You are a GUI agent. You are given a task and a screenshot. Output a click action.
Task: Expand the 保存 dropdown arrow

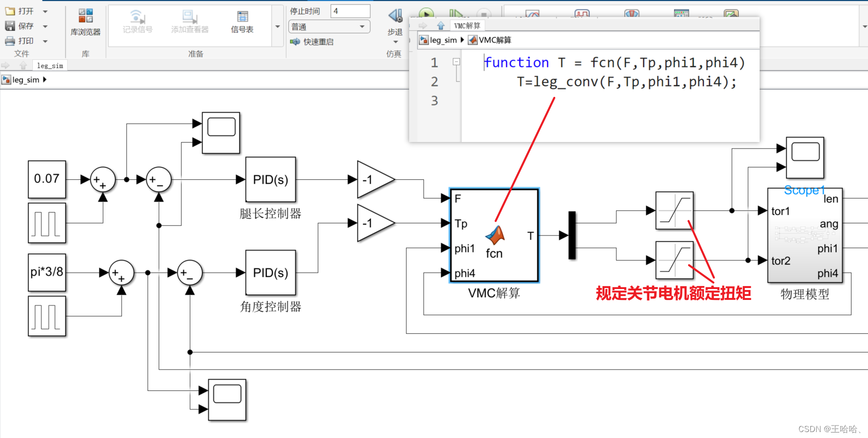tap(45, 26)
